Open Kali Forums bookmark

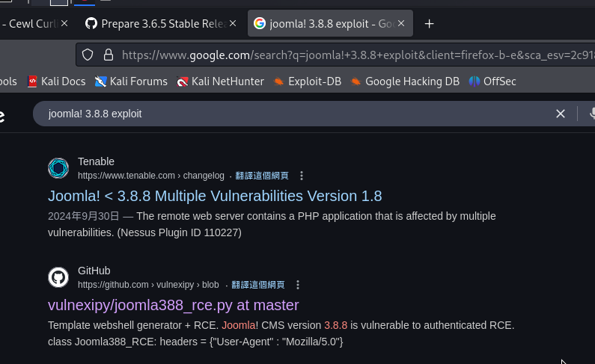coord(131,81)
